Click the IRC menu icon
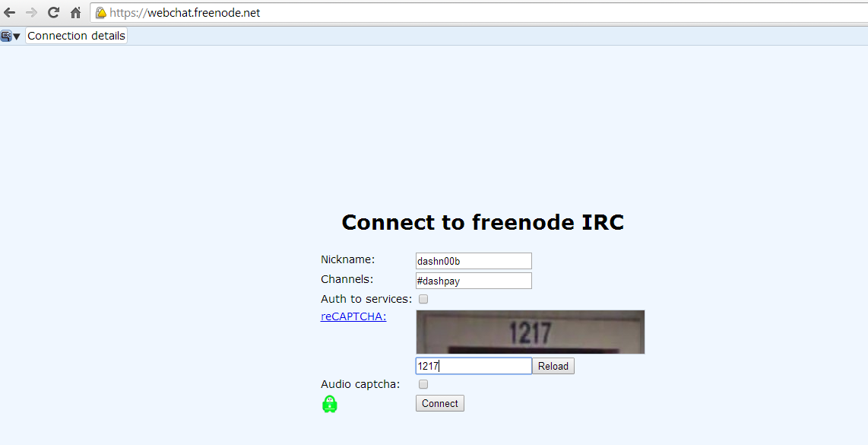The image size is (868, 445). coord(6,36)
